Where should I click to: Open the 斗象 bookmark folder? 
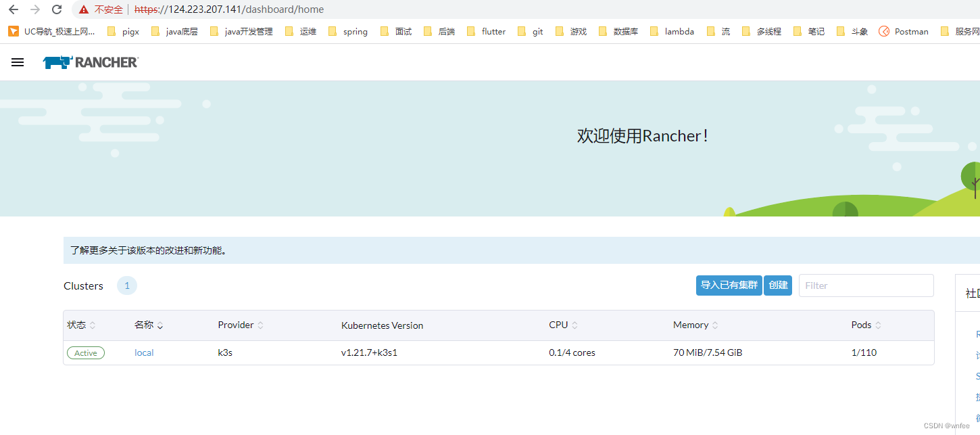click(x=852, y=31)
